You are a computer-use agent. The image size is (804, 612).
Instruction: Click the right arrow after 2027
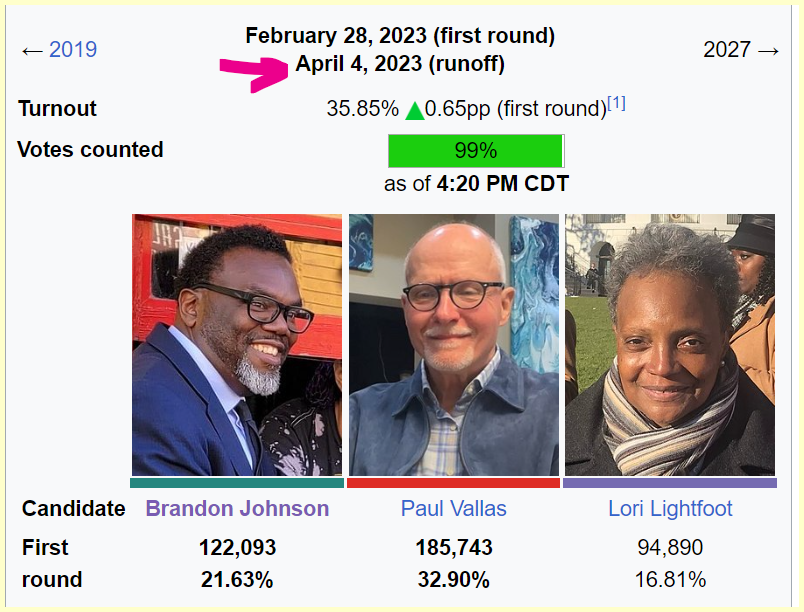tap(768, 49)
